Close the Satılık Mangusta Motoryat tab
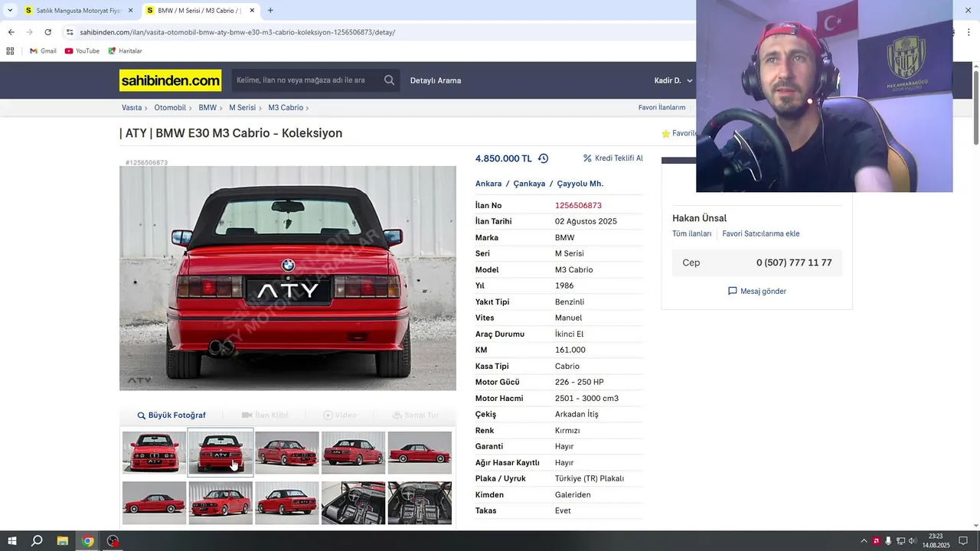The width and height of the screenshot is (980, 551). click(x=130, y=11)
